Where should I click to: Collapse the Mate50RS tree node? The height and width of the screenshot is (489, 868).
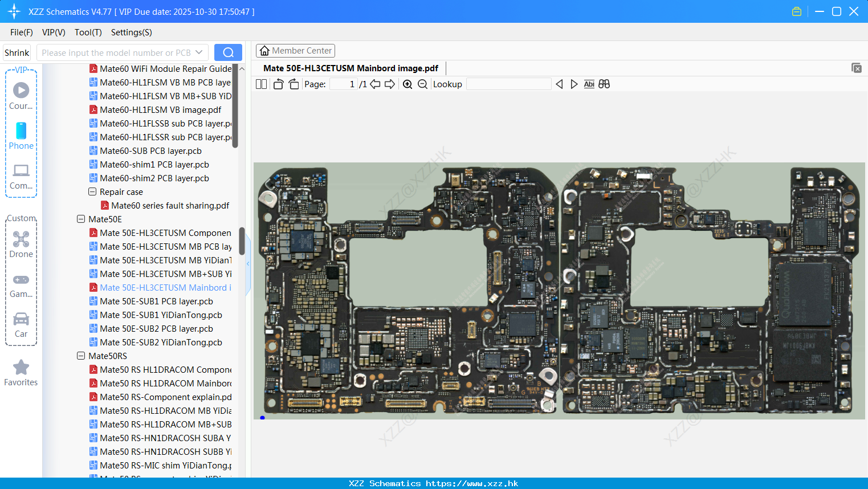coord(81,356)
